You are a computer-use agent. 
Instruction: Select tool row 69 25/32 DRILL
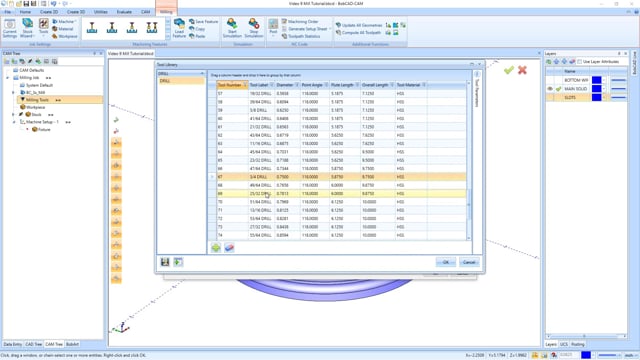[341, 193]
